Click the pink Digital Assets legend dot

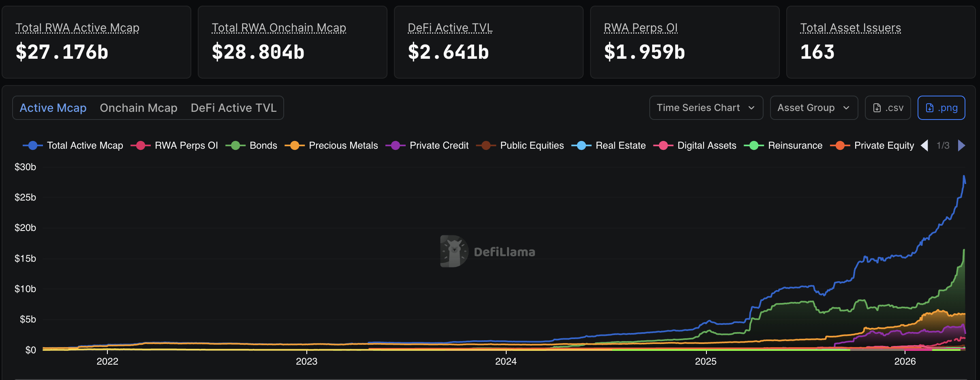(x=664, y=145)
